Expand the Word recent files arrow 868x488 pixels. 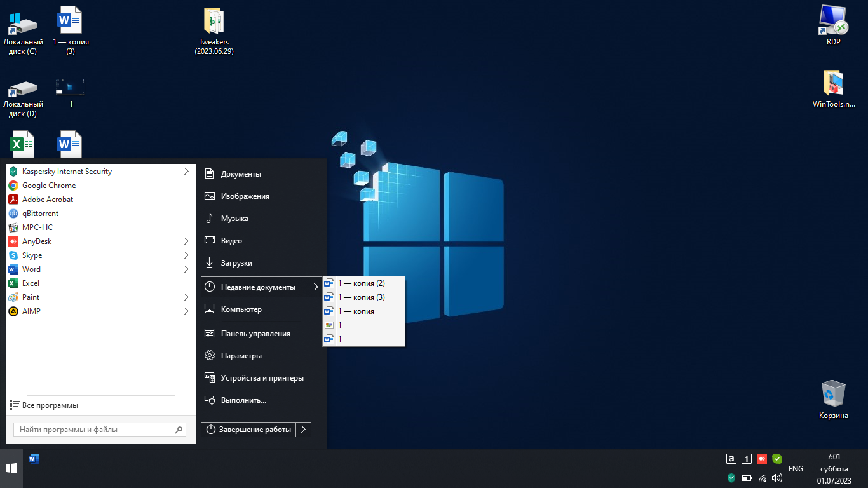(x=186, y=269)
